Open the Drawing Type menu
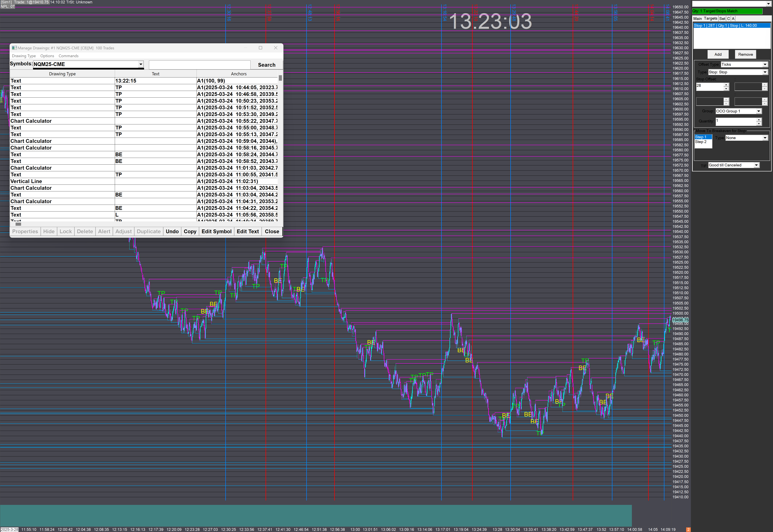The width and height of the screenshot is (773, 532). pyautogui.click(x=24, y=56)
